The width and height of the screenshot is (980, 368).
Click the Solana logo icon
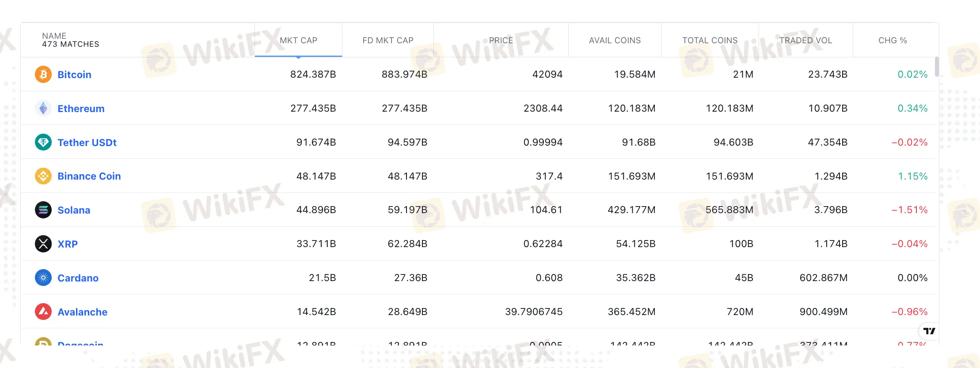tap(43, 210)
